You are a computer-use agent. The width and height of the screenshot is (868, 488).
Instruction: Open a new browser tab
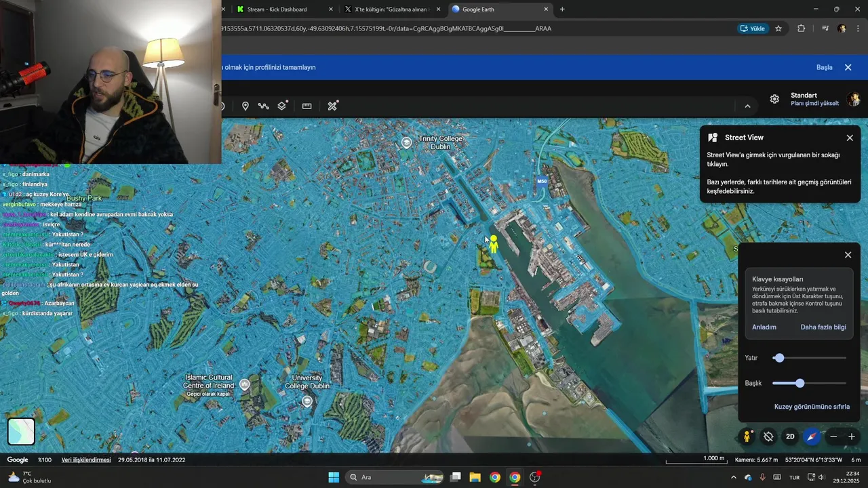tap(562, 9)
